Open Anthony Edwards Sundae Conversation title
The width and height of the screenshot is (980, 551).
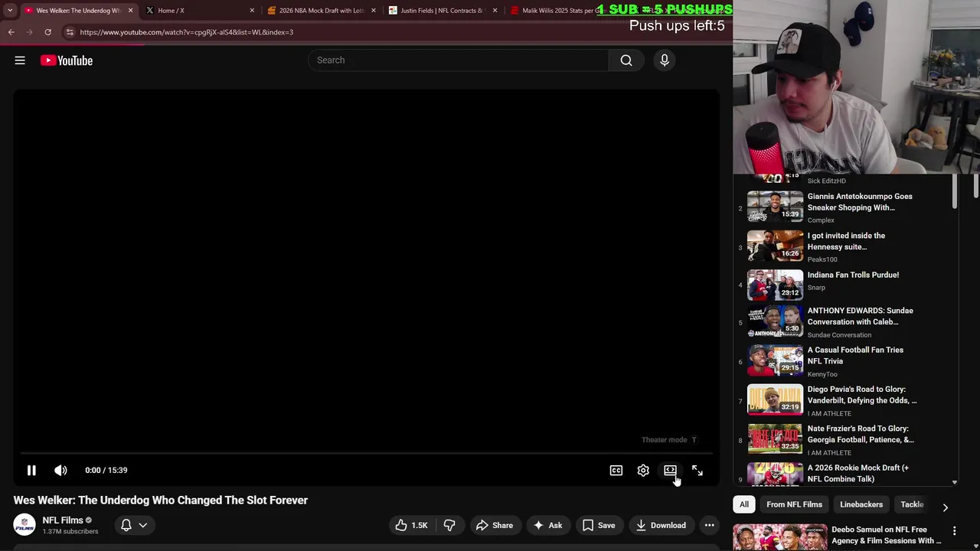click(x=860, y=316)
